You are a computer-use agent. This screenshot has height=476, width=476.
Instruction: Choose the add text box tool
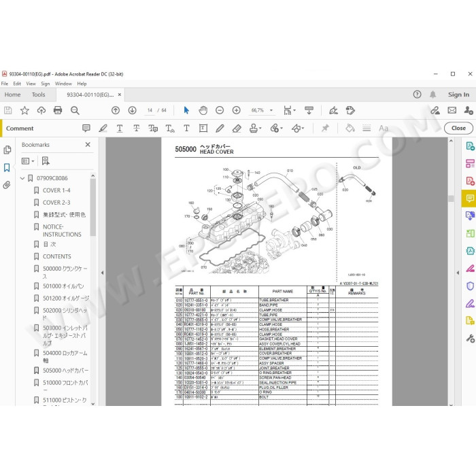(203, 129)
